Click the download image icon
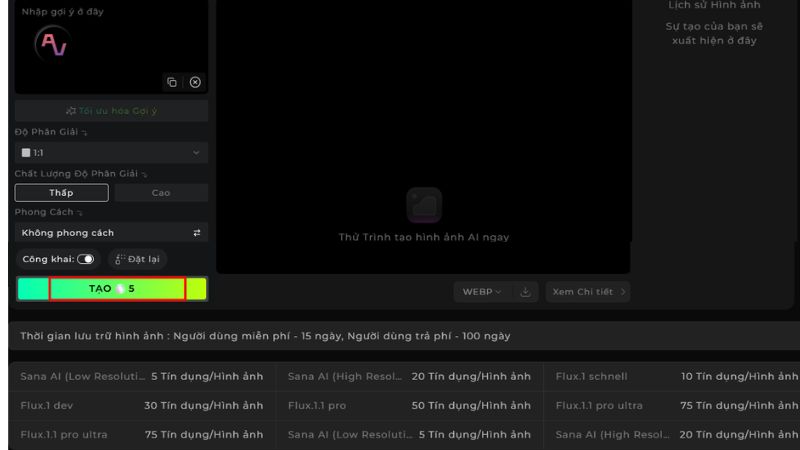The width and height of the screenshot is (800, 450). [x=525, y=292]
